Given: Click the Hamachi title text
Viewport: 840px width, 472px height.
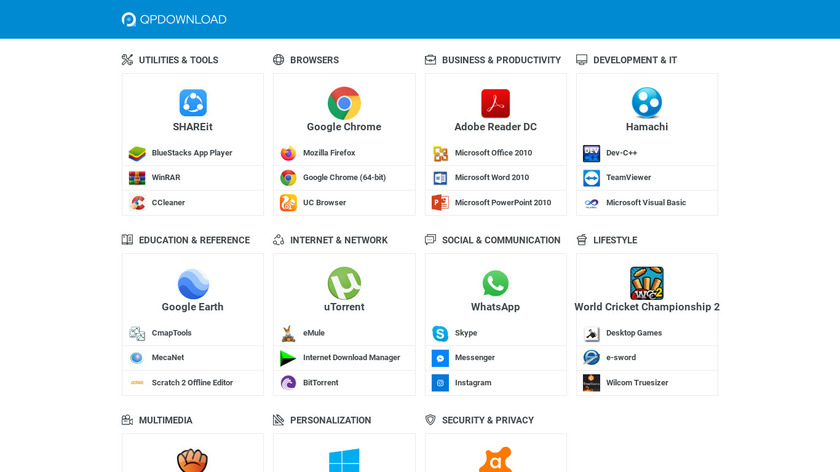Looking at the screenshot, I should [x=647, y=127].
